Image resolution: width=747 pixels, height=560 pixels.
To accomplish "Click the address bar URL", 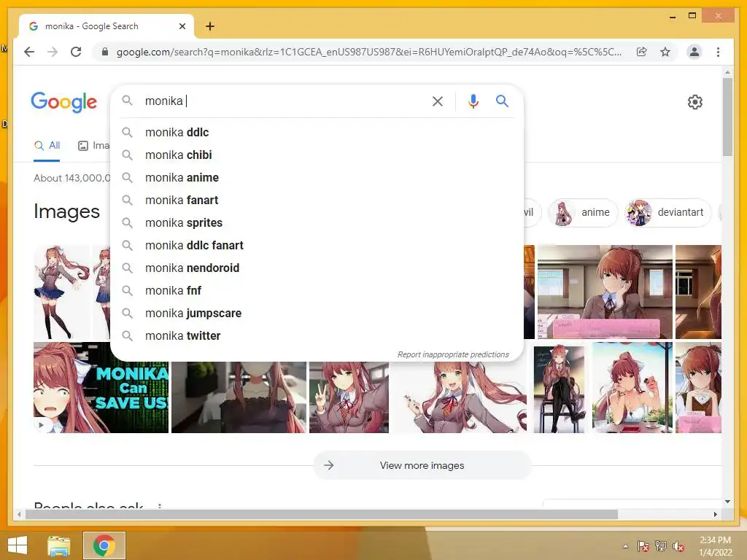I will point(368,52).
